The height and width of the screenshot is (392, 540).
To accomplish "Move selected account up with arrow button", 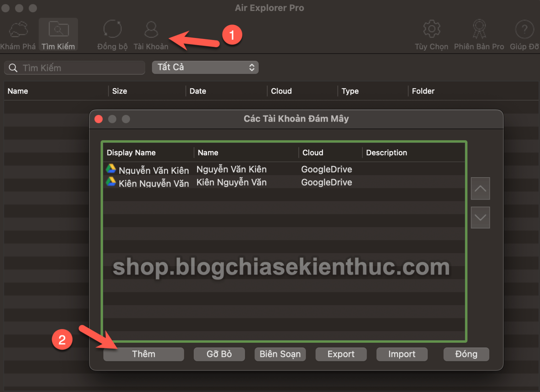I will [x=480, y=189].
